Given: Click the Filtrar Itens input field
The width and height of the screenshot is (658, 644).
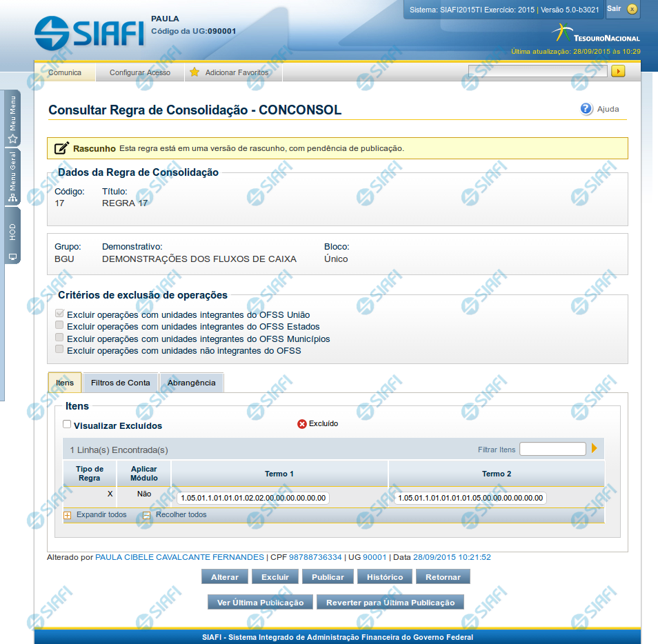Looking at the screenshot, I should click(552, 450).
